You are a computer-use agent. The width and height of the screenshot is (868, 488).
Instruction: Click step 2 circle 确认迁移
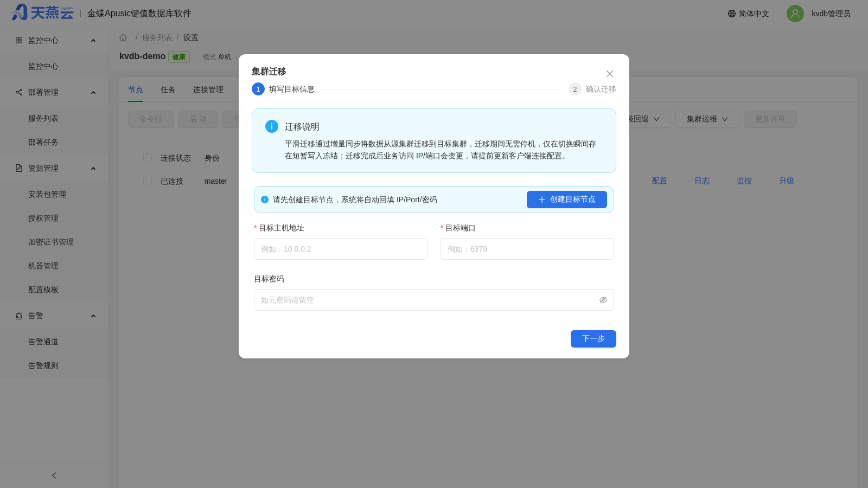click(x=575, y=89)
